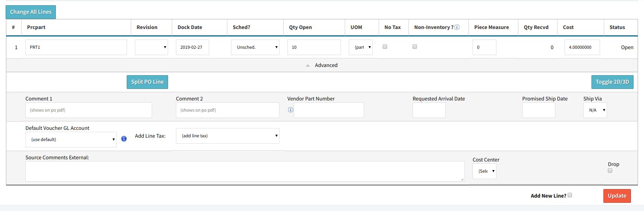Click blue info icon near GL Account
This screenshot has height=211, width=644.
(124, 139)
